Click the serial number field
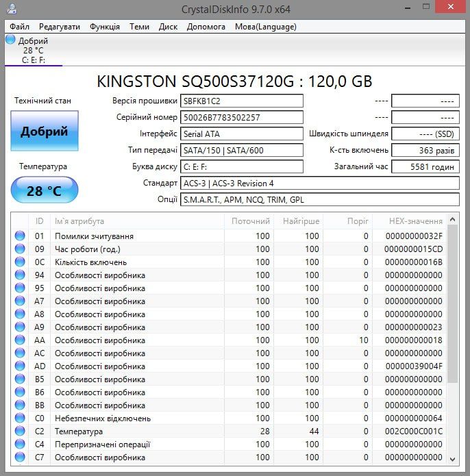The height and width of the screenshot is (476, 470). [x=242, y=117]
